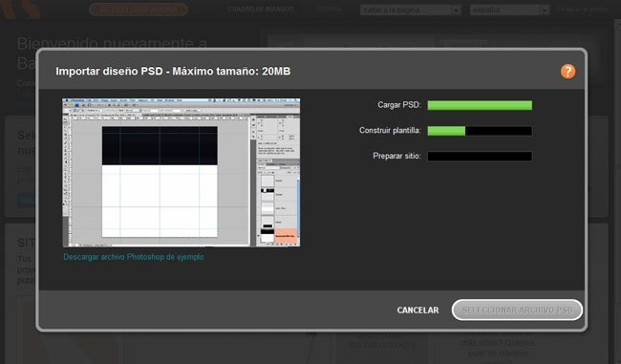Click the Photoshop example preview thumbnail
This screenshot has width=621, height=364.
tap(181, 173)
